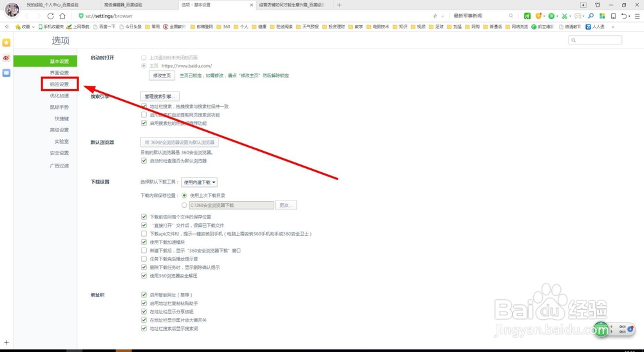Viewport: 644px width, 352px height.
Task: Open 界面设置 in settings sidebar
Action: [59, 73]
